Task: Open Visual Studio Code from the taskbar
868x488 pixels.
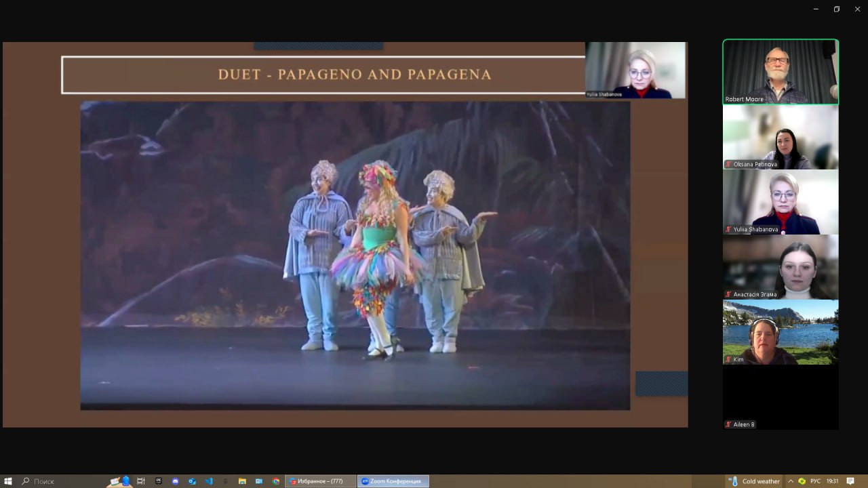Action: tap(209, 481)
